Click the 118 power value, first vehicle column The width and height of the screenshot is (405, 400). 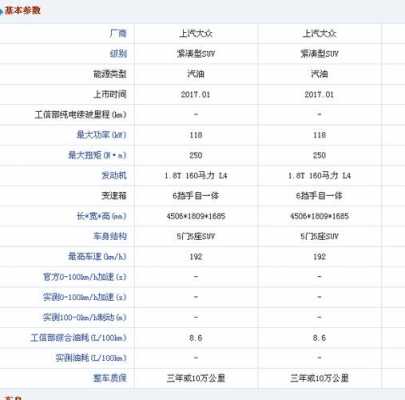(x=196, y=135)
